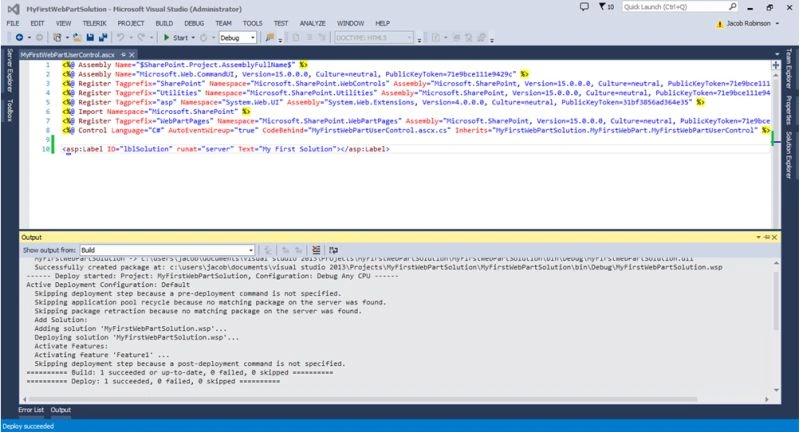Screen dimensions: 800x432
Task: Click the New Project toolbar icon
Action: coord(57,37)
